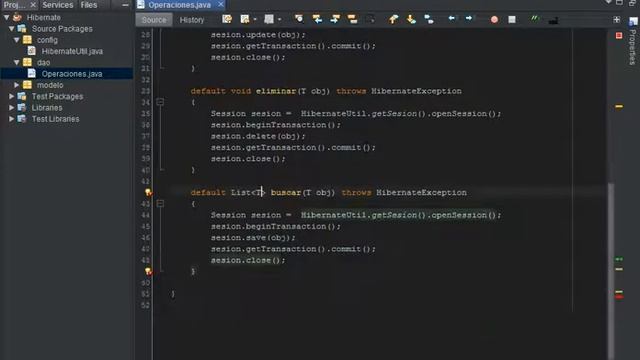Uncomment selected lines toolbar icon
The image size is (640, 360).
click(553, 20)
